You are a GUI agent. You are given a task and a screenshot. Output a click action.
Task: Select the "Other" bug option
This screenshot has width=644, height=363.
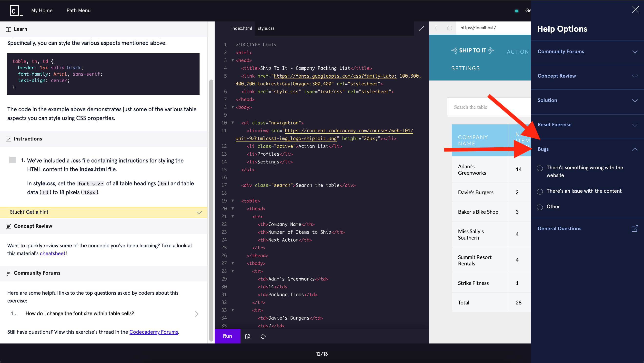540,207
